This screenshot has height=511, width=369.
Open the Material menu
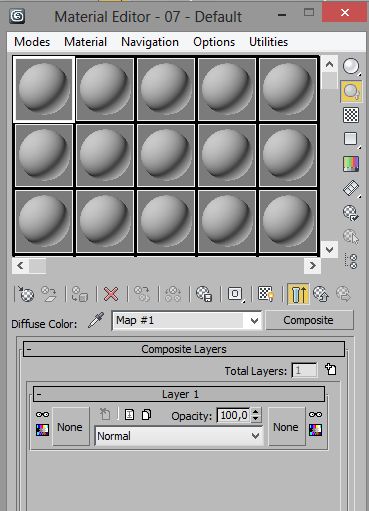coord(85,42)
